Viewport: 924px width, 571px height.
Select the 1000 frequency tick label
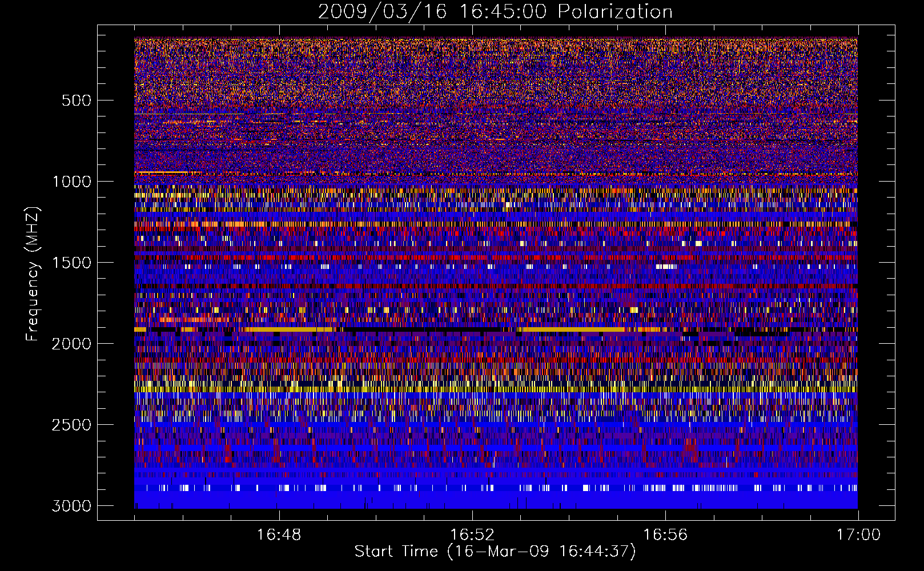coord(71,182)
